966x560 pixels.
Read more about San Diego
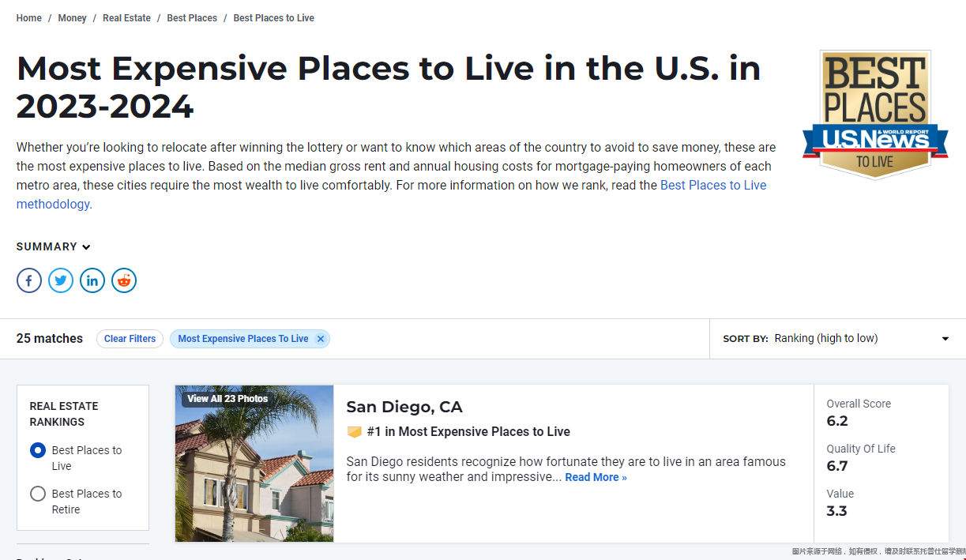click(x=596, y=477)
